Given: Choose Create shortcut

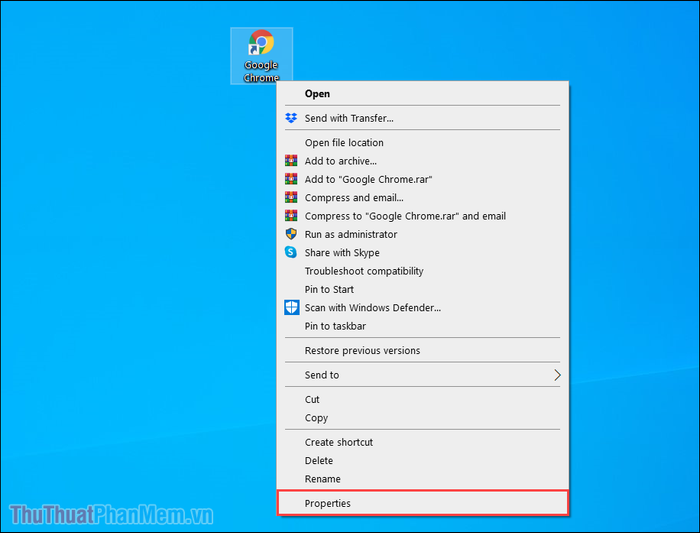Looking at the screenshot, I should (x=422, y=442).
